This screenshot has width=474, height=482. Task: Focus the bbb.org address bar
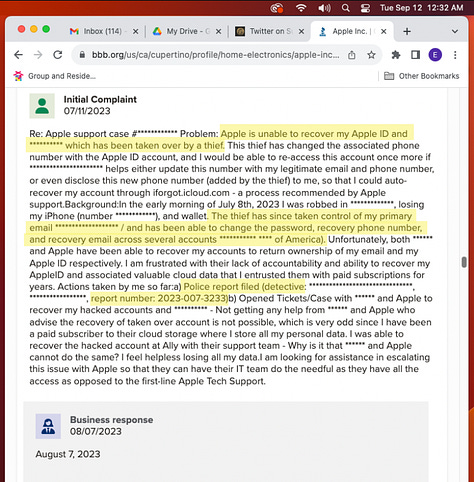216,55
